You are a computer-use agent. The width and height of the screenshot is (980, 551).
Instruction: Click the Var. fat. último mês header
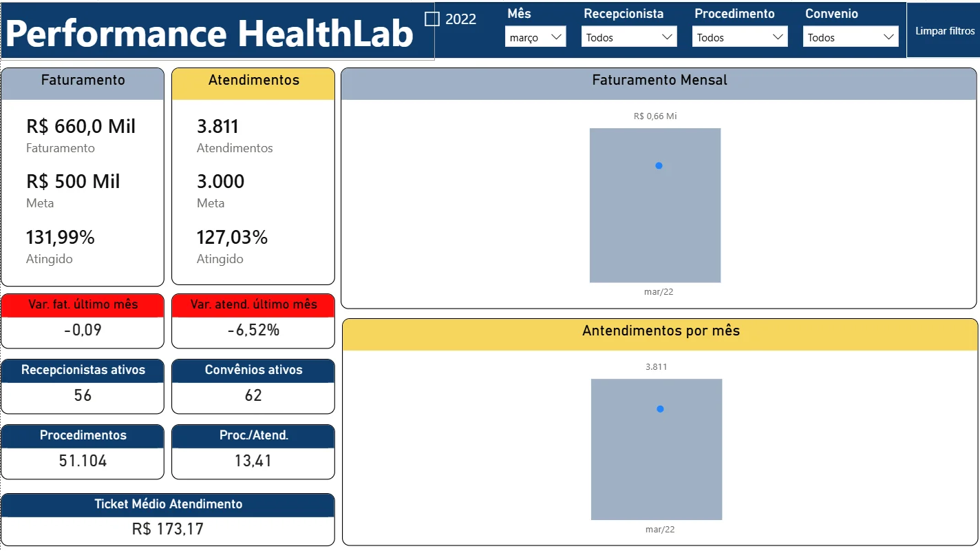83,304
